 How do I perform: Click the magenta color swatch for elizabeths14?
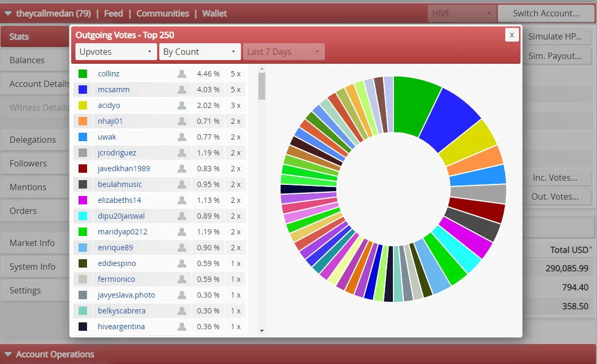(x=83, y=200)
